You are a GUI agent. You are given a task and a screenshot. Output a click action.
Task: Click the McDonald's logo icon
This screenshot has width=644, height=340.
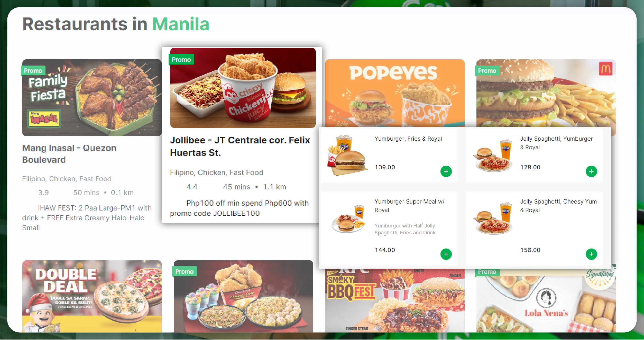pos(606,69)
